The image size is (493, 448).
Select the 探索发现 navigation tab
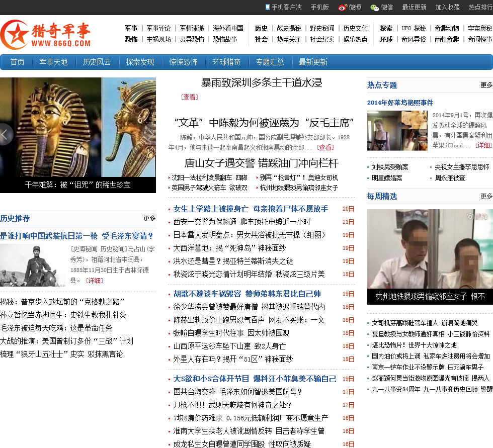pos(140,62)
